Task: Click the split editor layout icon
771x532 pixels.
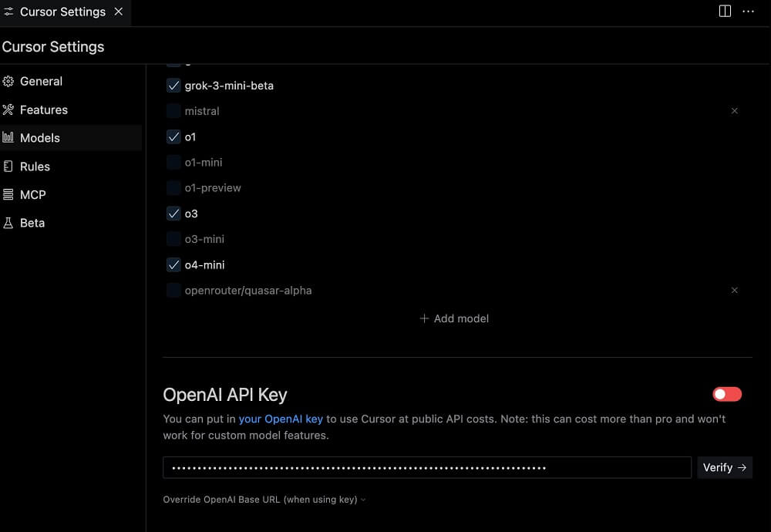Action: [x=725, y=12]
